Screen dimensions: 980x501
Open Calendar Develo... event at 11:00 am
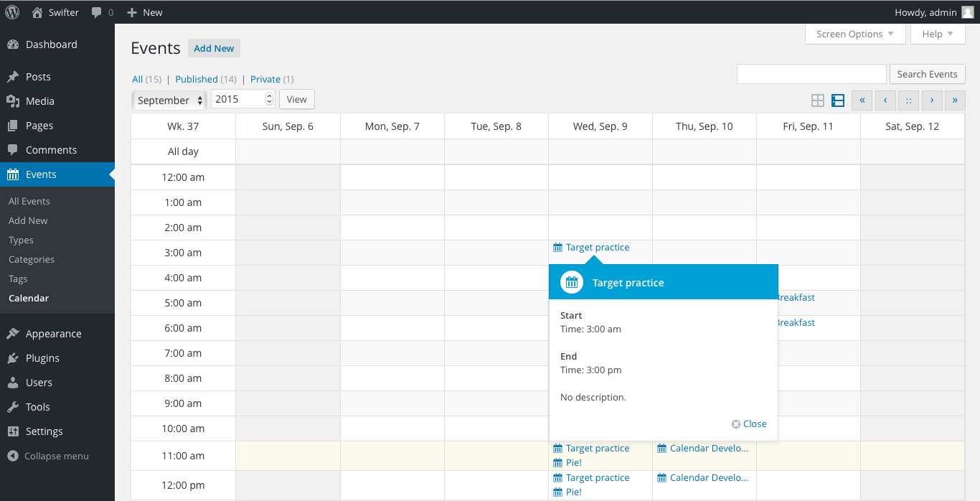coord(702,448)
